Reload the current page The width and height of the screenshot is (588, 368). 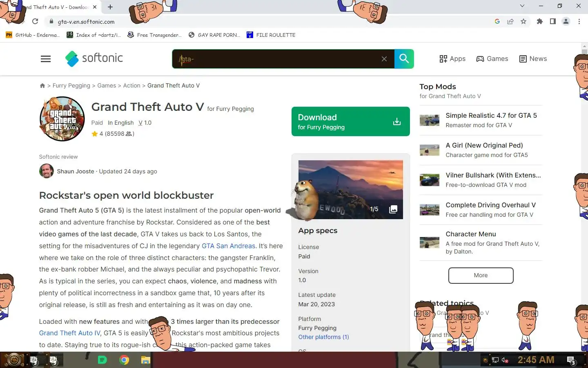35,21
